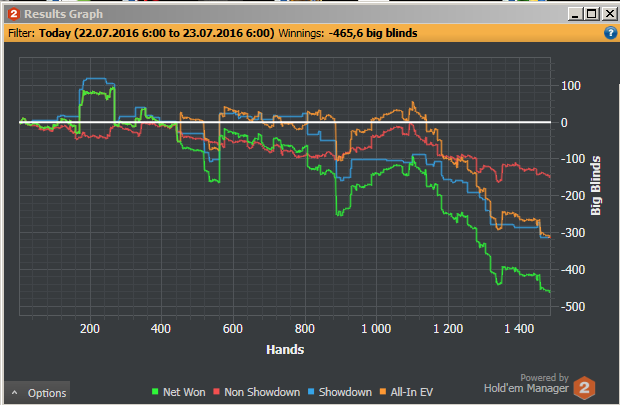Click the Filter date range text
The height and width of the screenshot is (405, 620).
pos(156,33)
